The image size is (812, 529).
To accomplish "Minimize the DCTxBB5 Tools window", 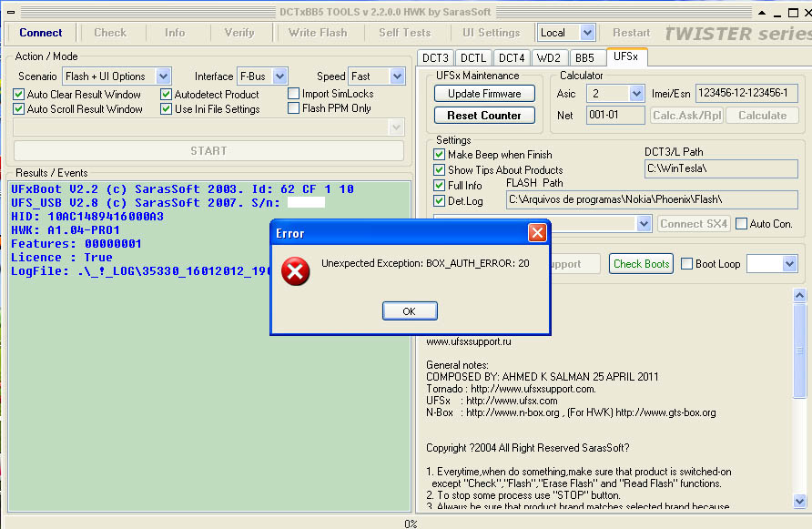I will coord(776,14).
